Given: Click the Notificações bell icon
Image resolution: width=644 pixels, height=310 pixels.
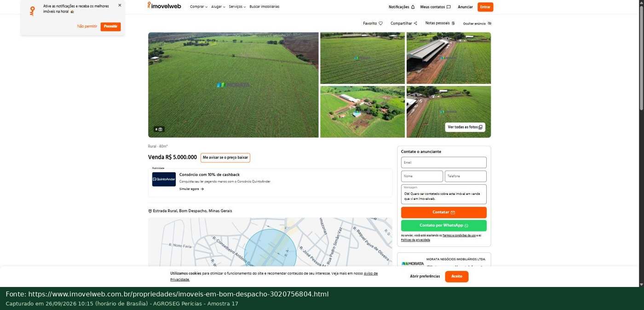Looking at the screenshot, I should click(413, 7).
